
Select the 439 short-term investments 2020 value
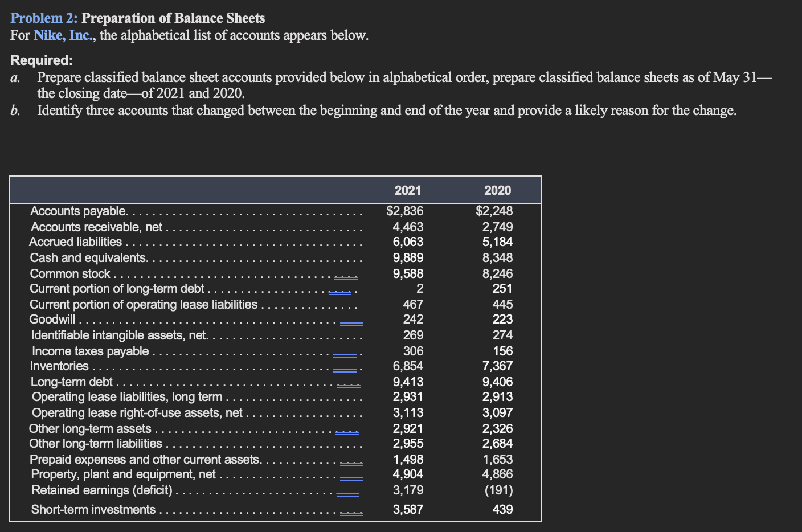pos(503,510)
